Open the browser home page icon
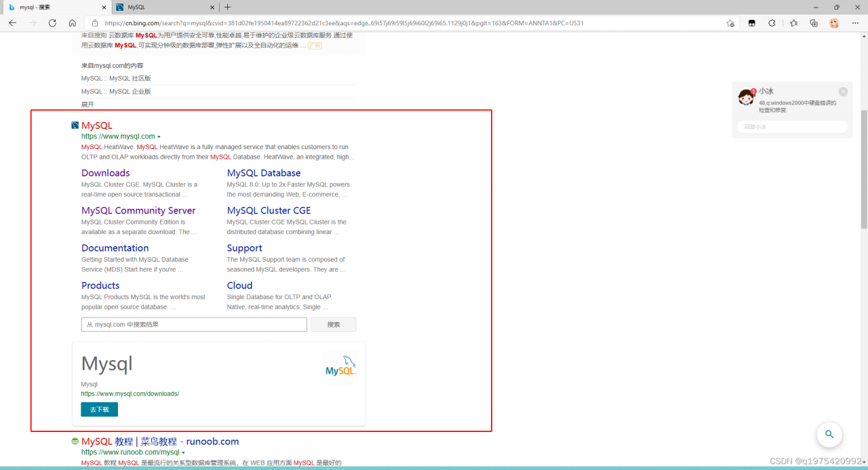 pyautogui.click(x=73, y=23)
